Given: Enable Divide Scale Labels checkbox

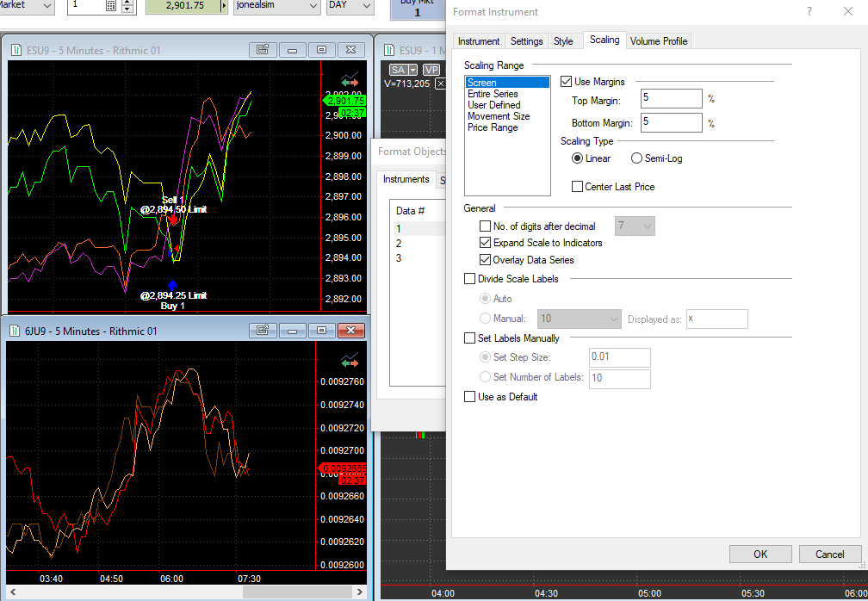Looking at the screenshot, I should point(469,279).
